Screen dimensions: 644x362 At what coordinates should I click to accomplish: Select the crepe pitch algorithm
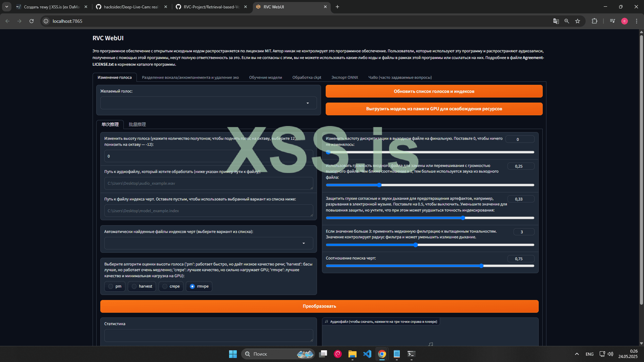(165, 286)
